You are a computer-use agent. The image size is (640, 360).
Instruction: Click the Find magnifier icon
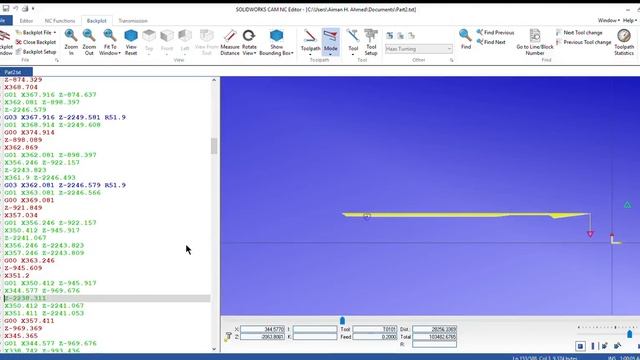click(465, 36)
